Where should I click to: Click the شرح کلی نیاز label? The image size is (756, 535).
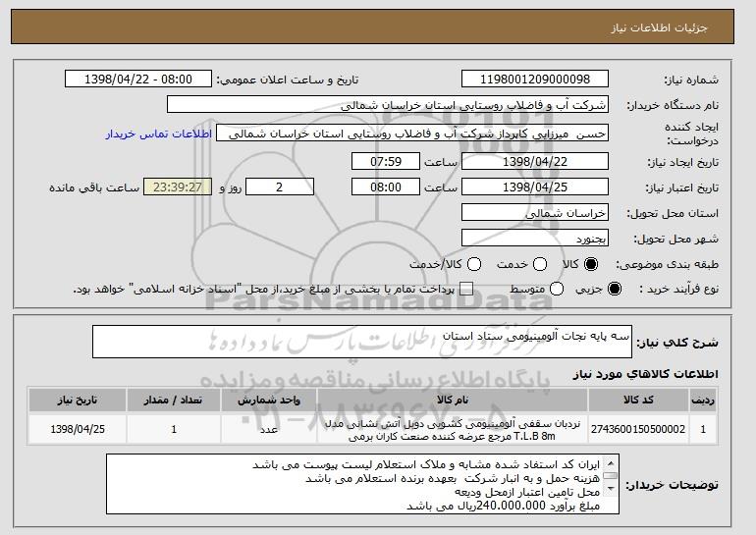pos(677,343)
